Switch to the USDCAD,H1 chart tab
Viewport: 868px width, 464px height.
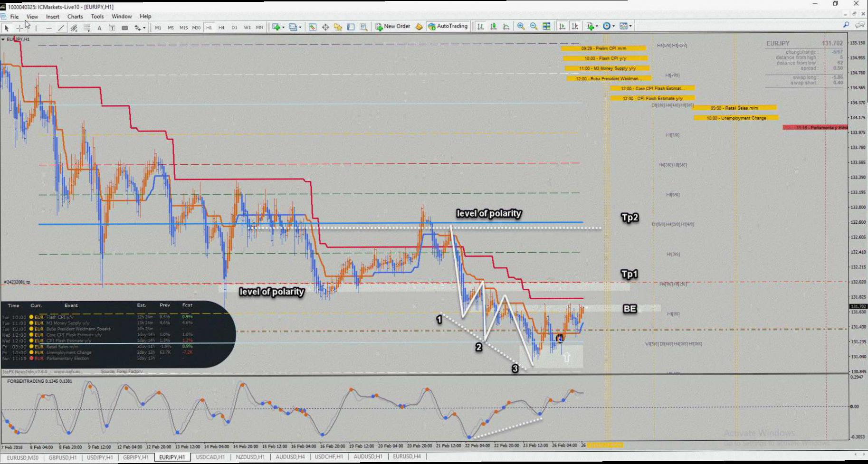(210, 457)
